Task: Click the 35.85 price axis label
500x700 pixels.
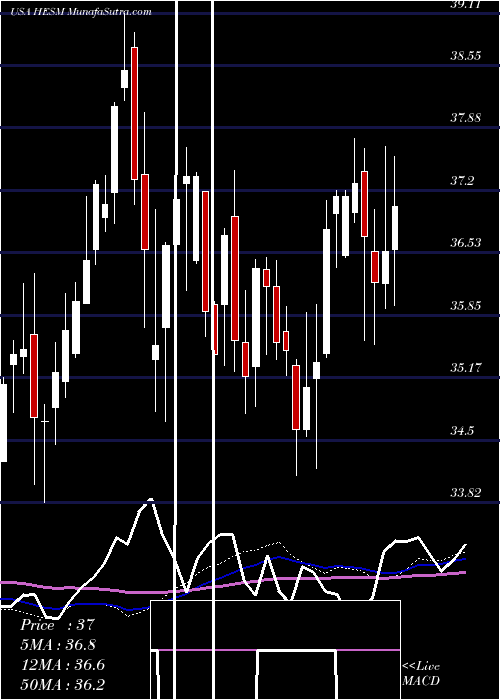Action: tap(465, 306)
